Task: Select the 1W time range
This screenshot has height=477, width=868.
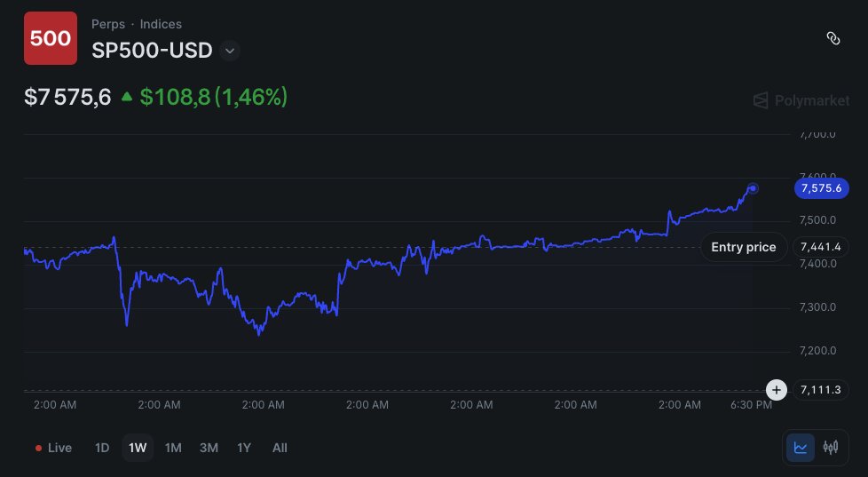Action: (x=138, y=448)
